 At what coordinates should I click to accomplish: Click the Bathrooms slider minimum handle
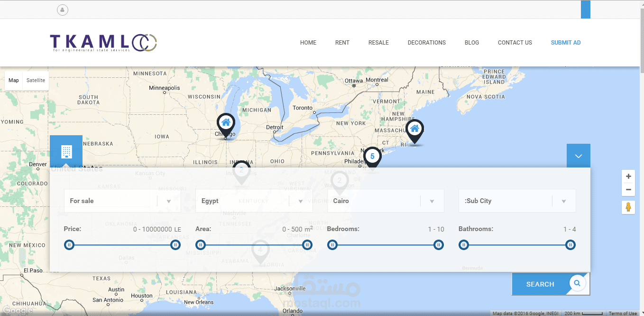pyautogui.click(x=464, y=245)
